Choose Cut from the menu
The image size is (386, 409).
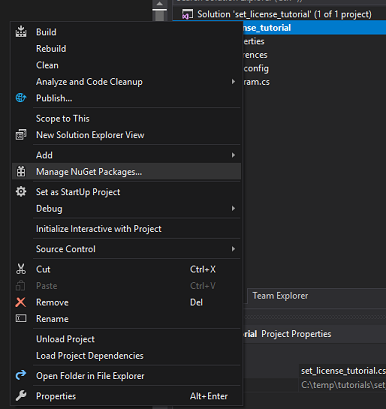126,269
